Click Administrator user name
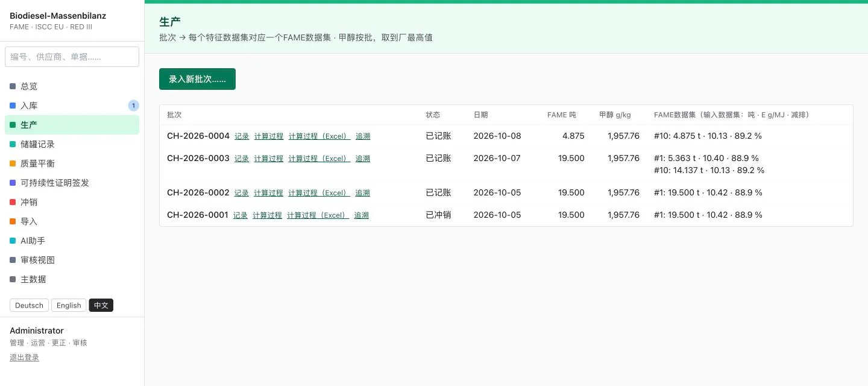The image size is (868, 386). click(37, 331)
